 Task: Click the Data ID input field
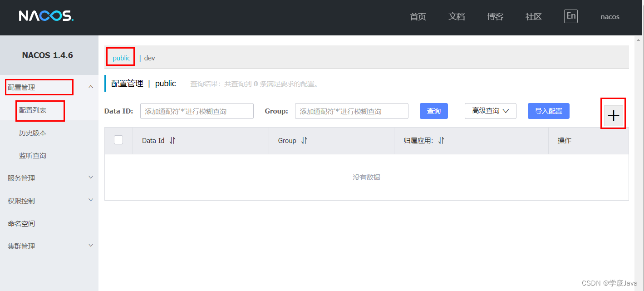click(197, 111)
